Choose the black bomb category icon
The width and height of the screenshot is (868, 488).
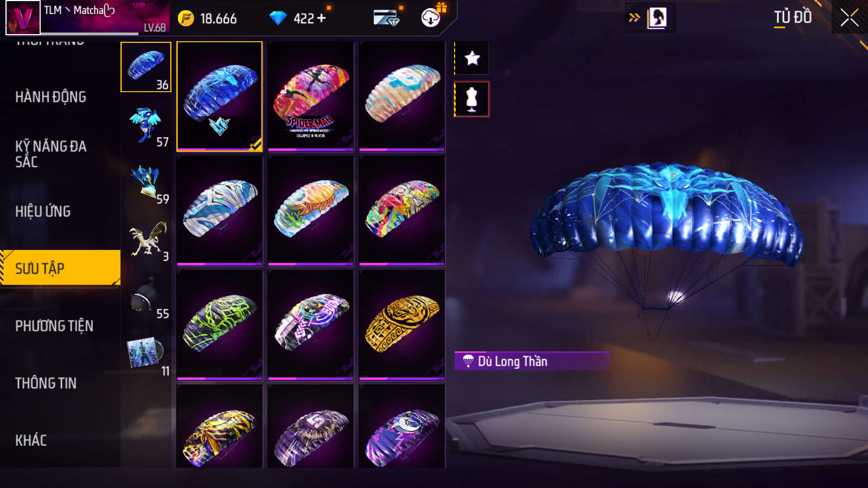[x=146, y=297]
